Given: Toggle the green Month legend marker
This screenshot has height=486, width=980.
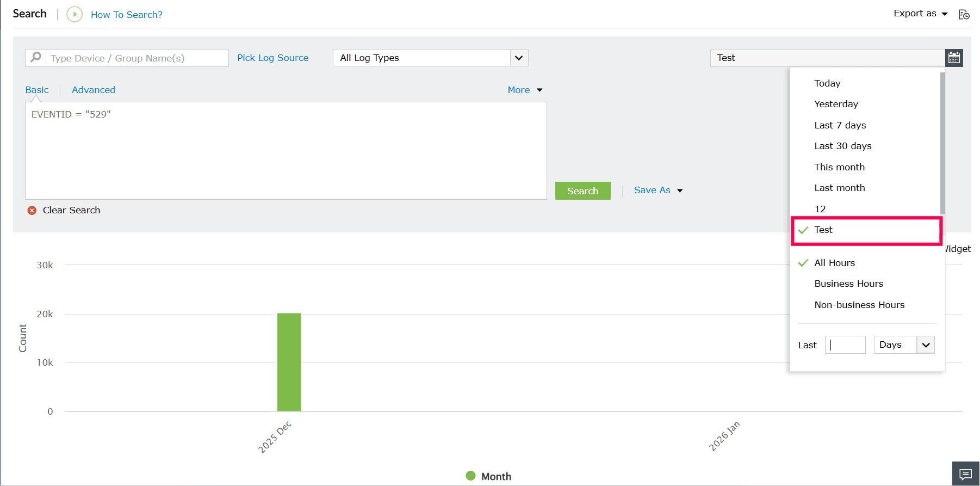Looking at the screenshot, I should [x=471, y=476].
